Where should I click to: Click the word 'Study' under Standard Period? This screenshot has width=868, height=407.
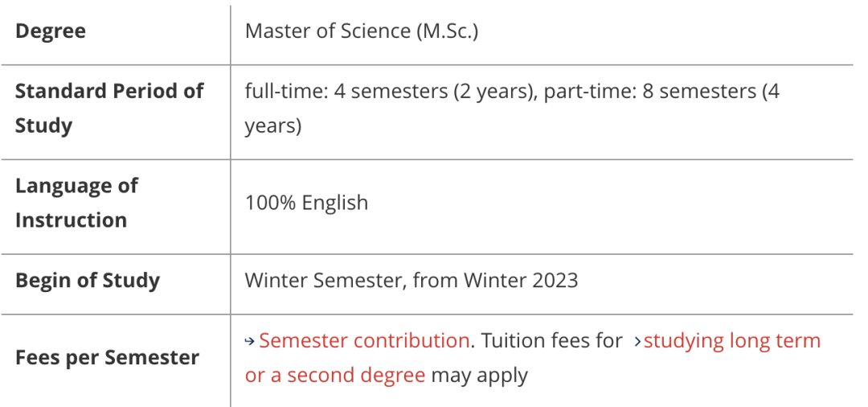[43, 126]
